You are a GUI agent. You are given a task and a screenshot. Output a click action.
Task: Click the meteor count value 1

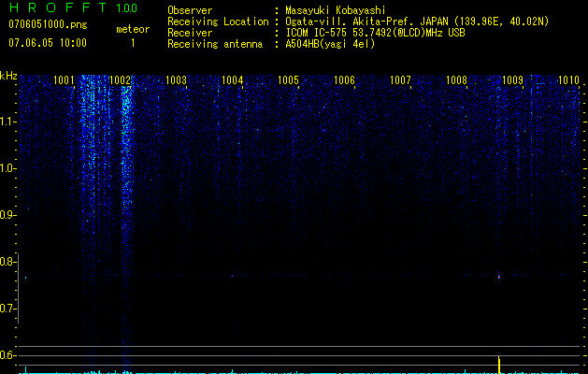(133, 43)
